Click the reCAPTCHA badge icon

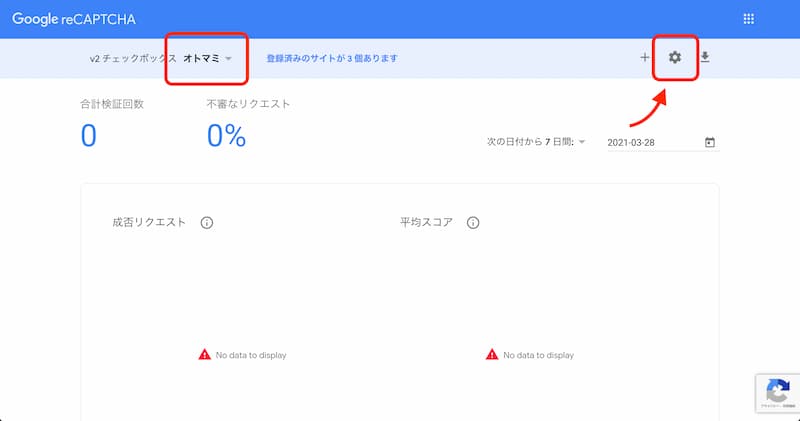(778, 393)
